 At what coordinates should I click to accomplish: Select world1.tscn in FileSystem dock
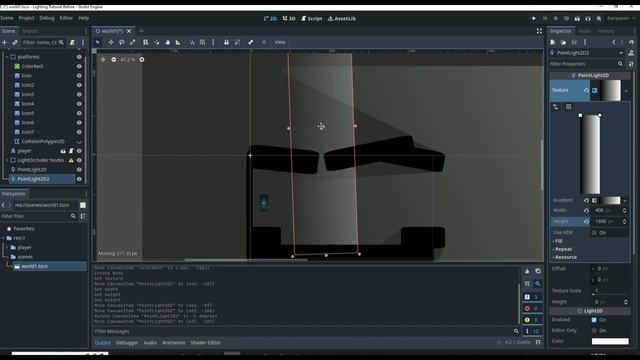pyautogui.click(x=35, y=266)
